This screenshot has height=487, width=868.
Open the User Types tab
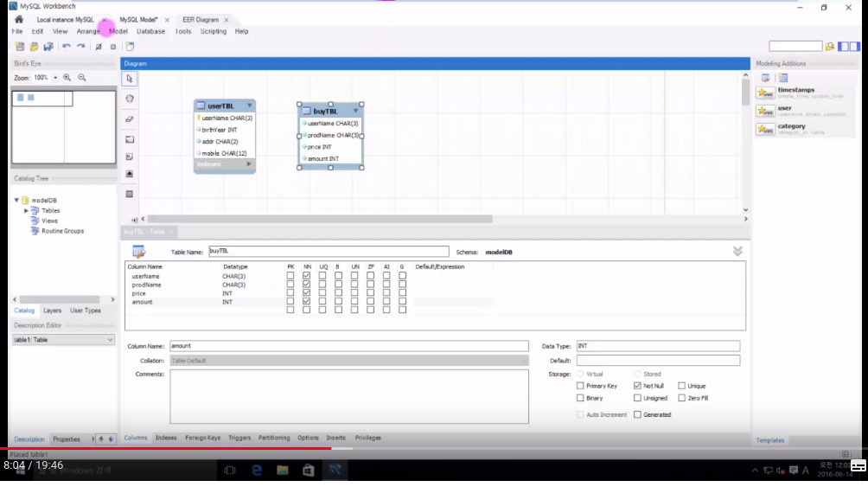pos(86,311)
